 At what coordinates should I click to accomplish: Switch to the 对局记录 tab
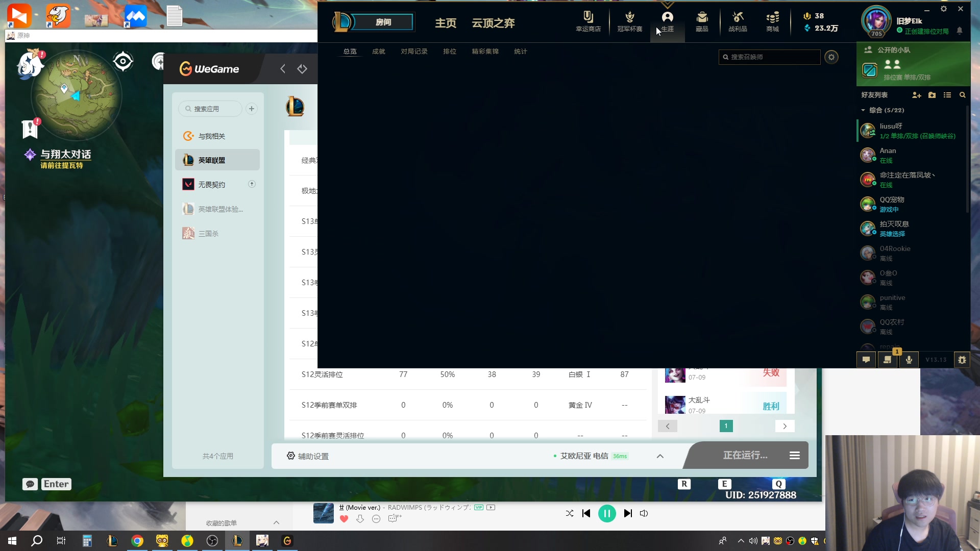pyautogui.click(x=414, y=52)
